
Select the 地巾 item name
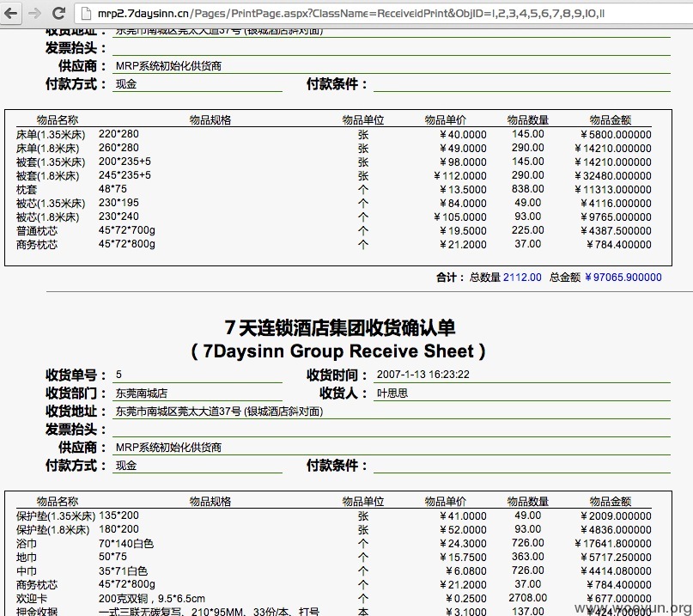pyautogui.click(x=27, y=558)
